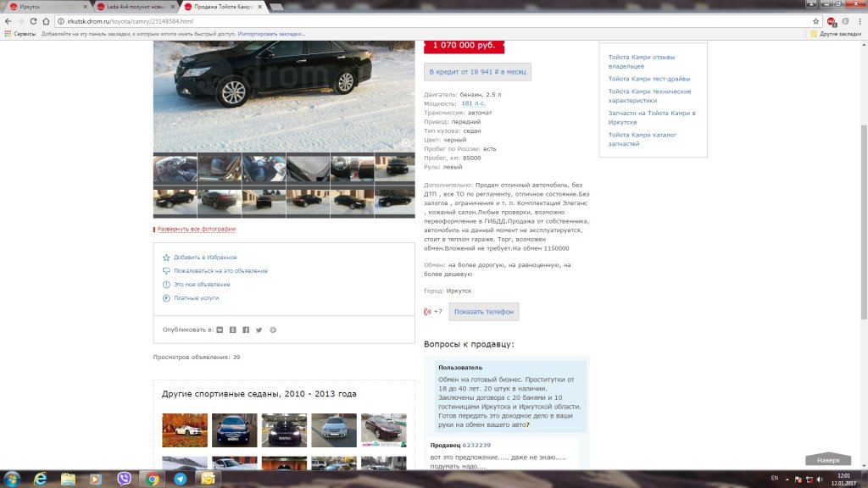Click Это мое объявление link
The width and height of the screenshot is (868, 488).
202,285
